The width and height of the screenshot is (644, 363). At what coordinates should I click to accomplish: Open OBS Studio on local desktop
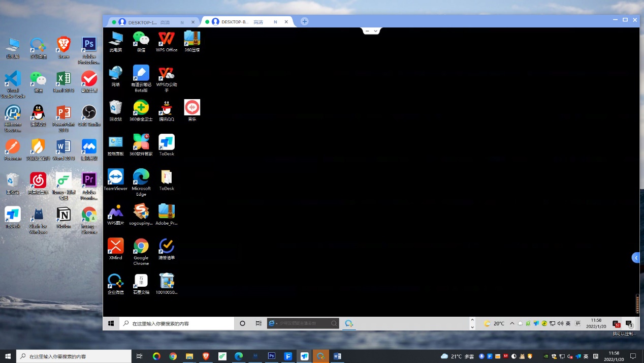(x=89, y=116)
